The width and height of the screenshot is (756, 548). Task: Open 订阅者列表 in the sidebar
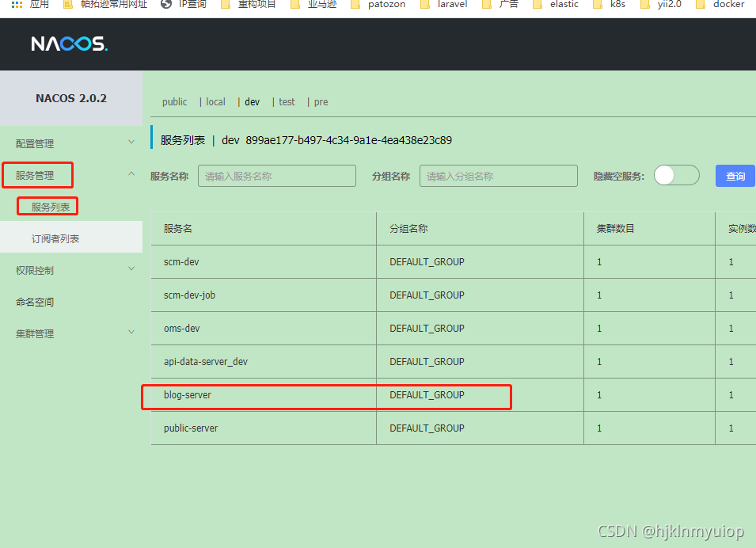click(55, 239)
